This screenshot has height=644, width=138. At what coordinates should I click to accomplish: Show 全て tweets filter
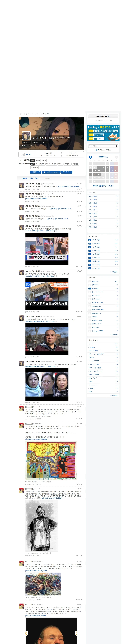pyautogui.click(x=33, y=164)
